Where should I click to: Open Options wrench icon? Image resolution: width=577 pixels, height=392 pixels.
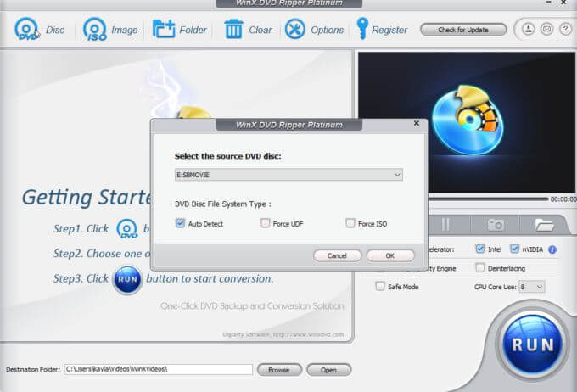click(x=294, y=29)
